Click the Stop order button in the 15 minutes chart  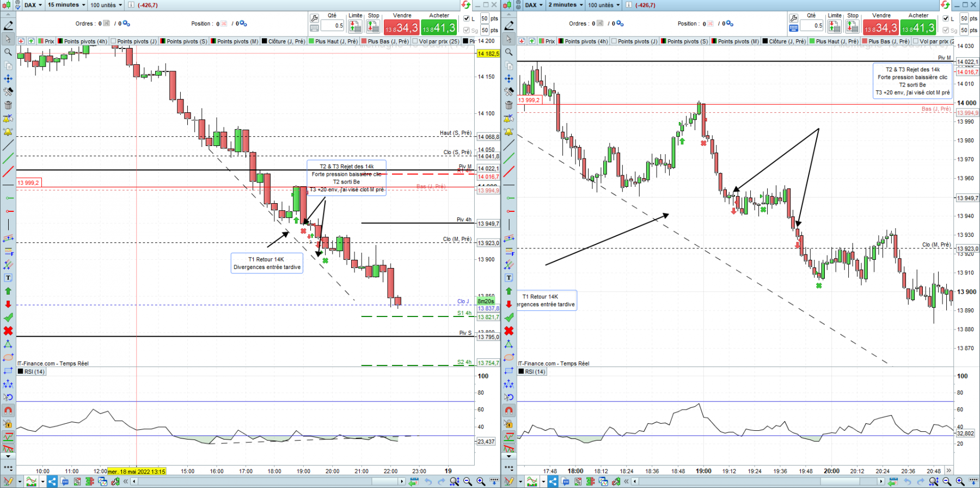coord(373,26)
